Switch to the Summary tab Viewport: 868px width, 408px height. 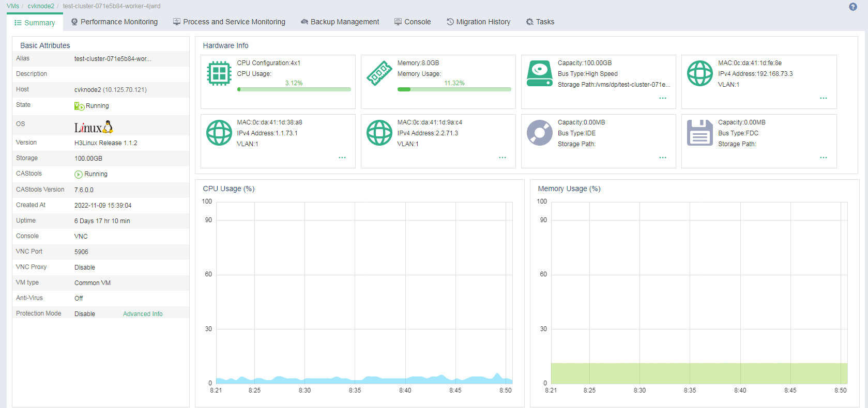[35, 23]
